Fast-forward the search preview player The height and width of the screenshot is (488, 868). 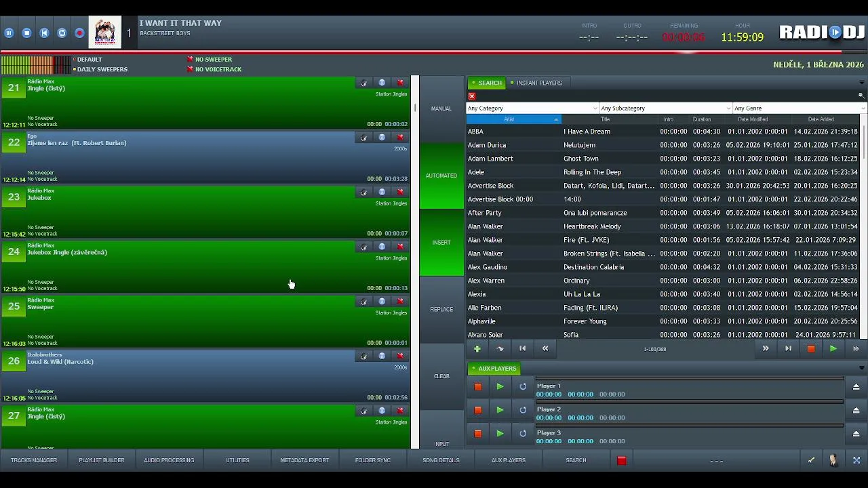(x=856, y=348)
